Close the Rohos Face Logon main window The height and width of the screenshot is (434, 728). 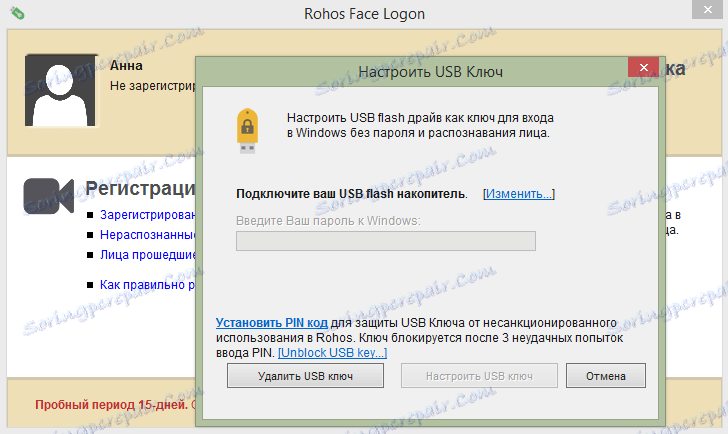708,9
